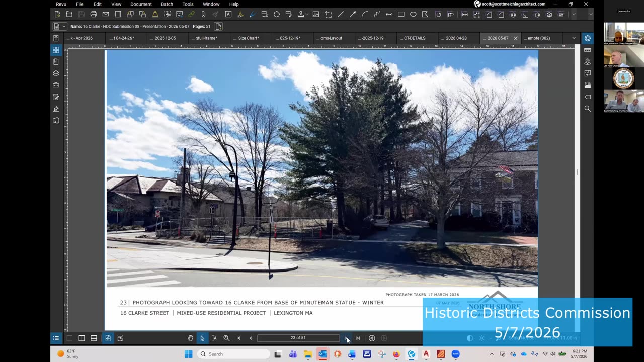
Task: Open the Thumbnails panel in left sidebar
Action: (56, 50)
